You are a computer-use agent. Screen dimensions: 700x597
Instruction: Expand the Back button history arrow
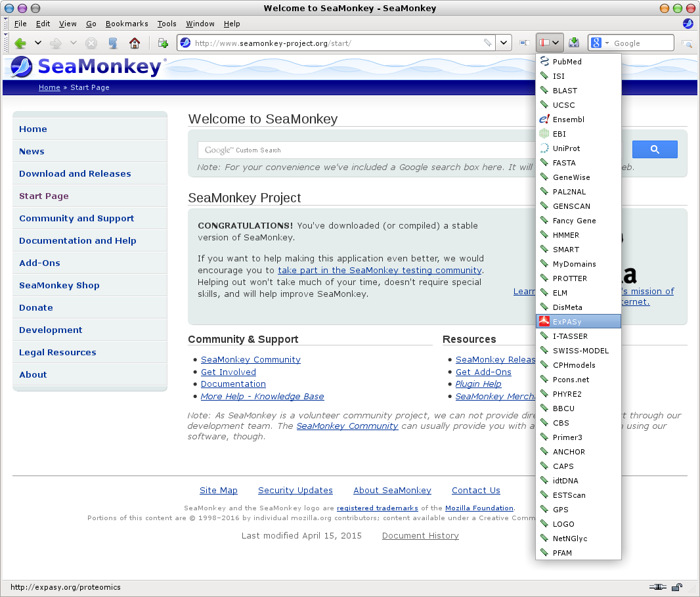(x=38, y=43)
